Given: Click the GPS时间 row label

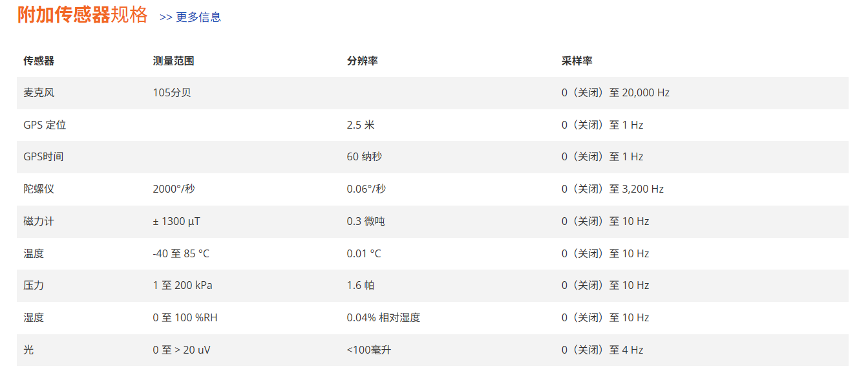Looking at the screenshot, I should [43, 156].
